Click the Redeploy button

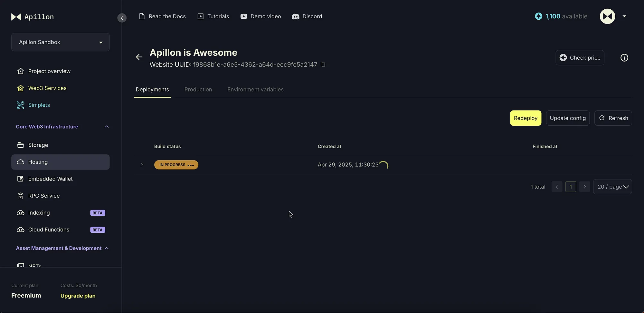point(526,118)
